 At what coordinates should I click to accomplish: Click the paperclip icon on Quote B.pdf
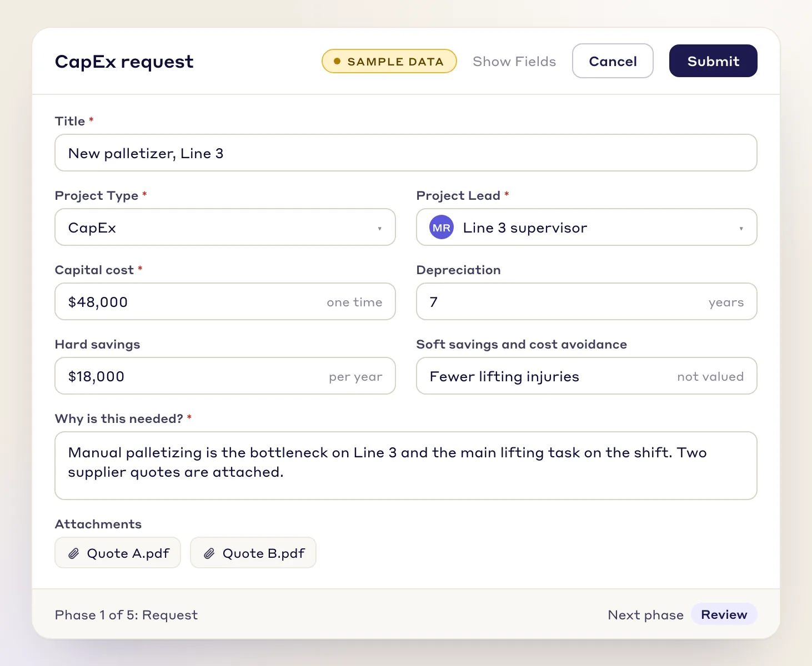(x=209, y=553)
